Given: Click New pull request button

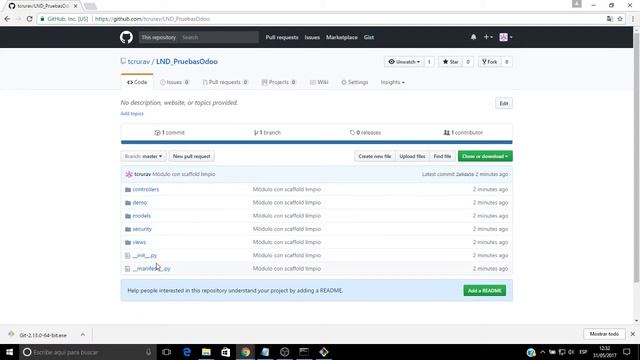Looking at the screenshot, I should click(191, 156).
